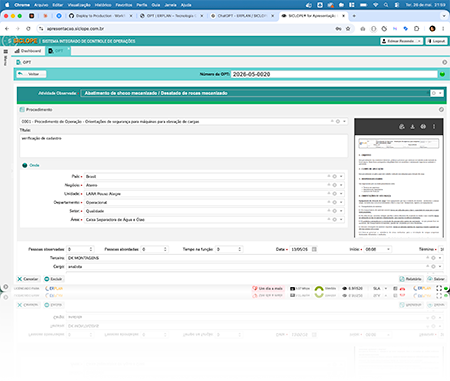Click the green status indicator beside OPT number
The image size is (450, 381).
point(442,74)
